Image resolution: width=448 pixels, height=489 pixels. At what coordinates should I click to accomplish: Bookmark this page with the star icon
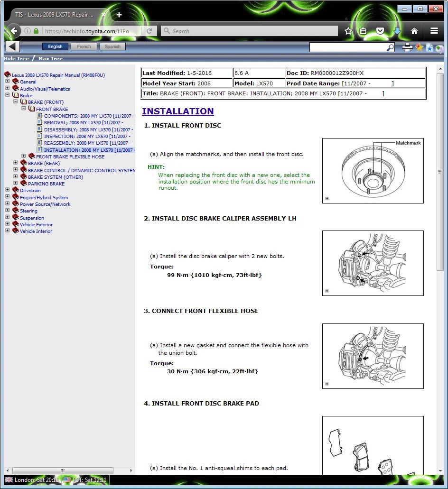(x=348, y=31)
